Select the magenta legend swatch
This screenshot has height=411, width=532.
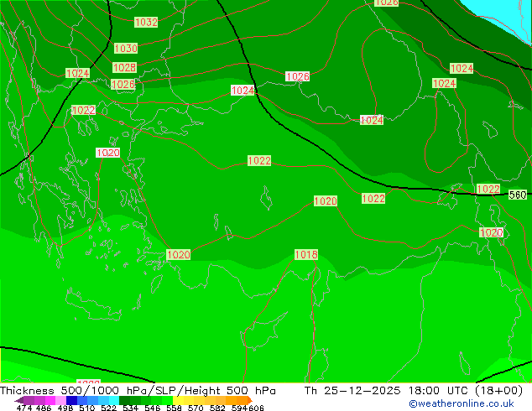tap(50, 400)
